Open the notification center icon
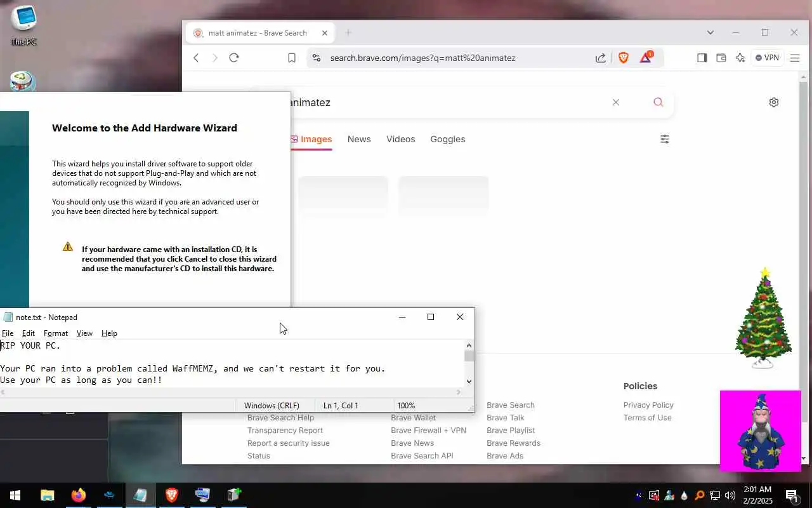Image resolution: width=812 pixels, height=508 pixels. coord(792,495)
